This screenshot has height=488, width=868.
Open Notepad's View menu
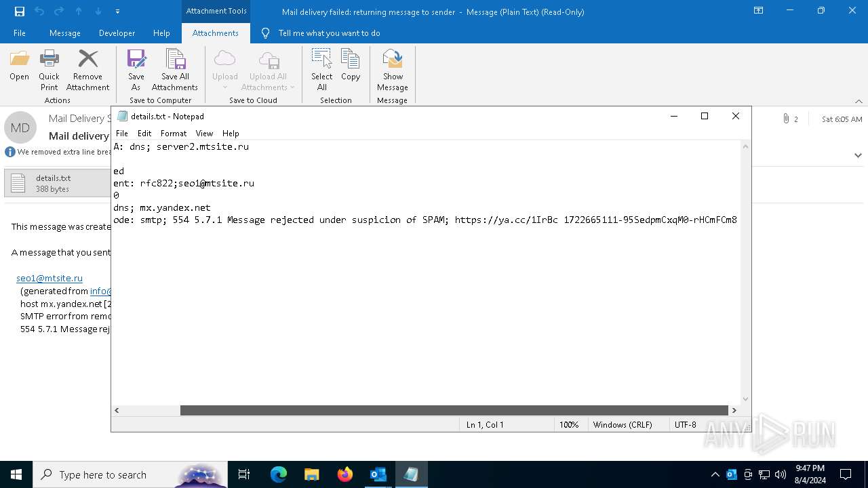[x=204, y=134]
